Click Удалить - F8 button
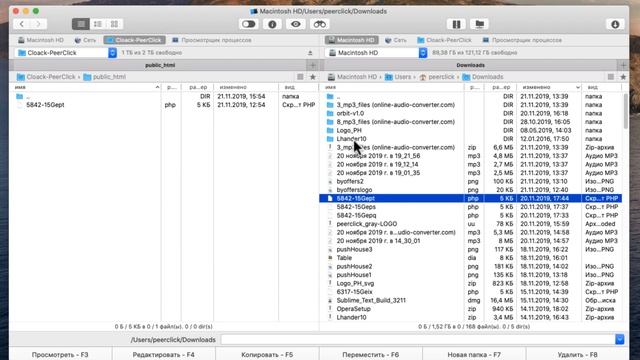Screen dimensions: 640x360 (x=577, y=354)
